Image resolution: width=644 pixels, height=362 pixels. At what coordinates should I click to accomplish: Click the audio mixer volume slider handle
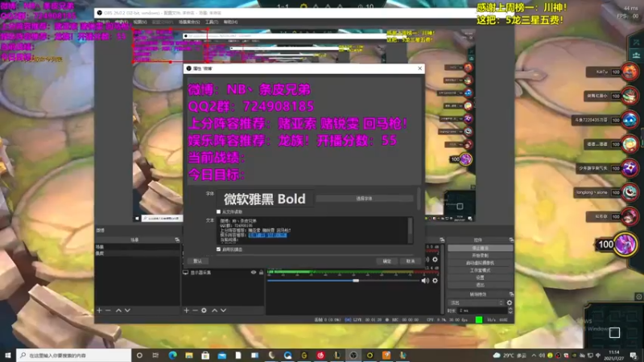click(x=356, y=280)
